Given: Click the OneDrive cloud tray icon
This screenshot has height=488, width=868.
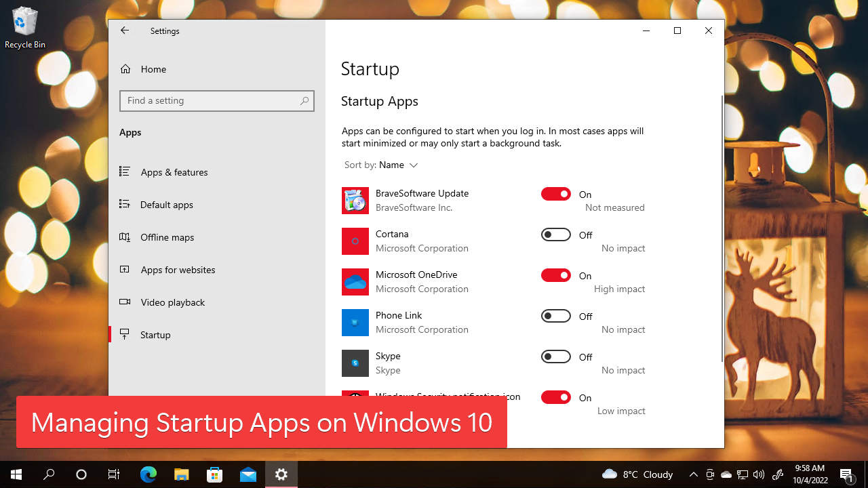Looking at the screenshot, I should point(726,474).
